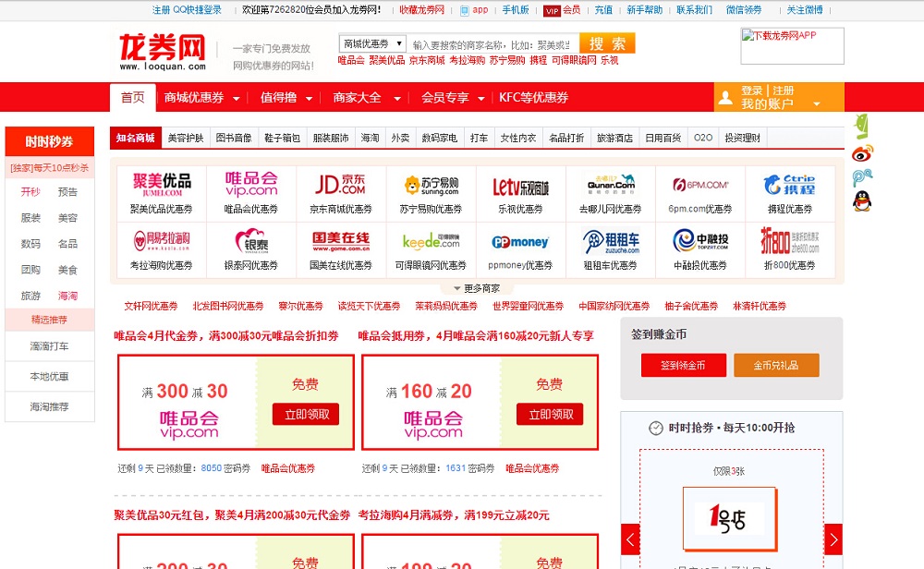The height and width of the screenshot is (569, 924).
Task: Open the 关注微博 top link
Action: pos(805,10)
